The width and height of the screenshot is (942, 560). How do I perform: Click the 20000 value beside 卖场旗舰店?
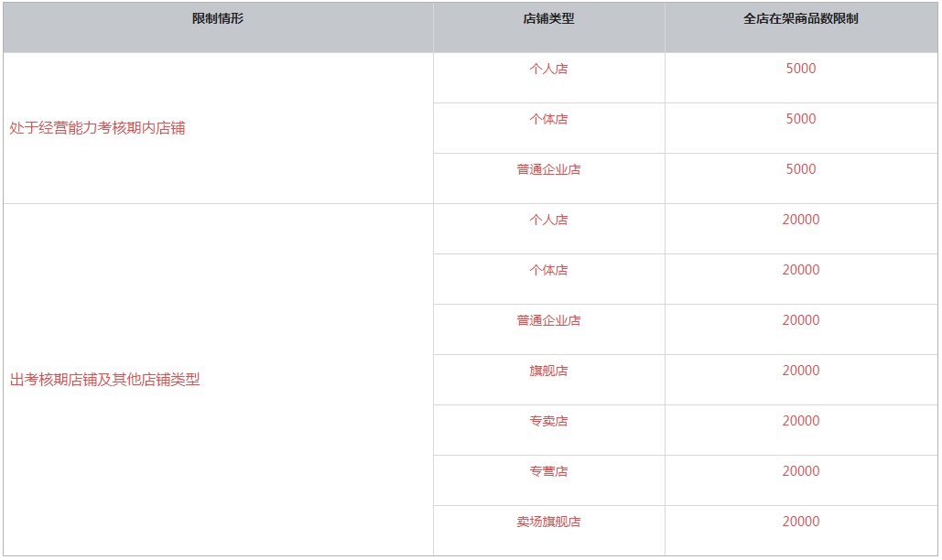click(801, 522)
